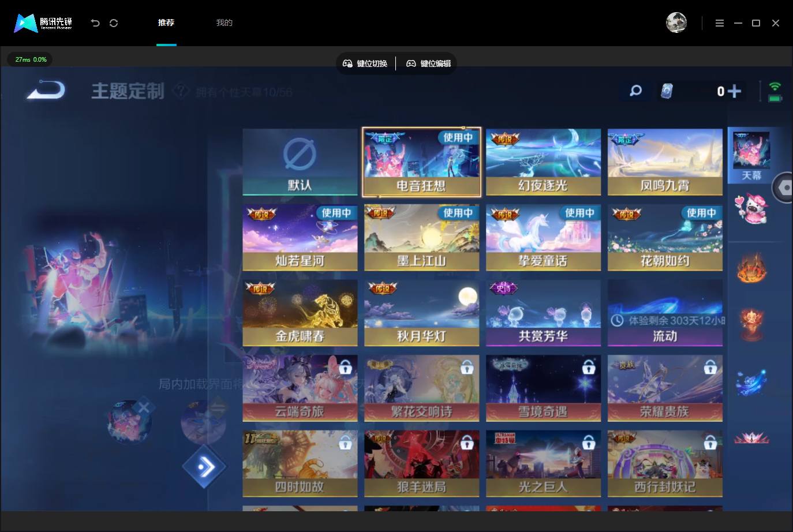Select the 墨上江山 theme card
Screen dimensions: 793x532
pos(421,237)
